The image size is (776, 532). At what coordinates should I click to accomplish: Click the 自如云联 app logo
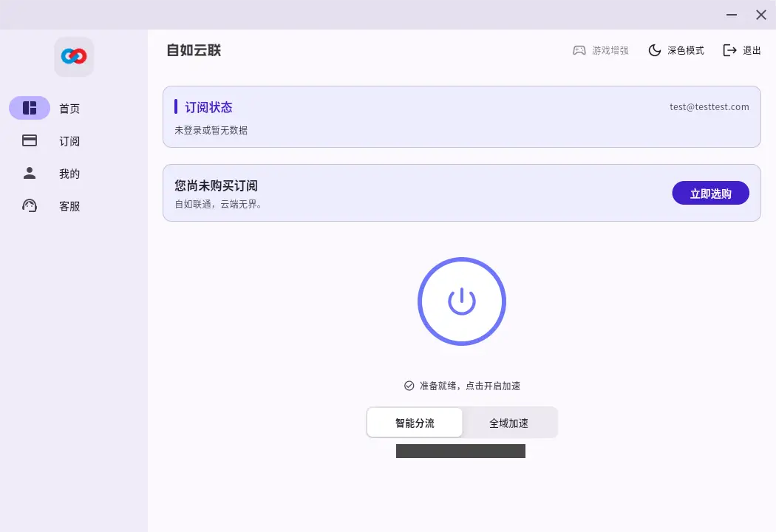click(x=74, y=56)
